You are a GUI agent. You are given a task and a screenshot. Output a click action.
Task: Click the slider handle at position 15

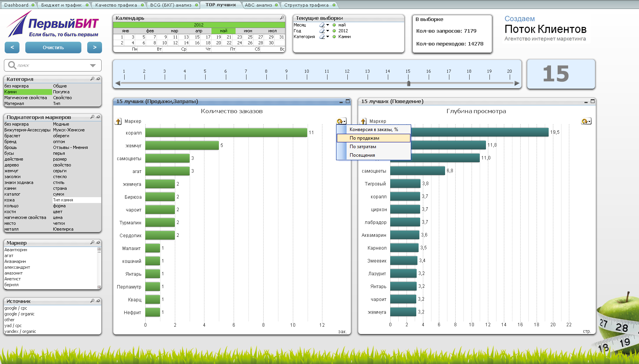pyautogui.click(x=408, y=83)
